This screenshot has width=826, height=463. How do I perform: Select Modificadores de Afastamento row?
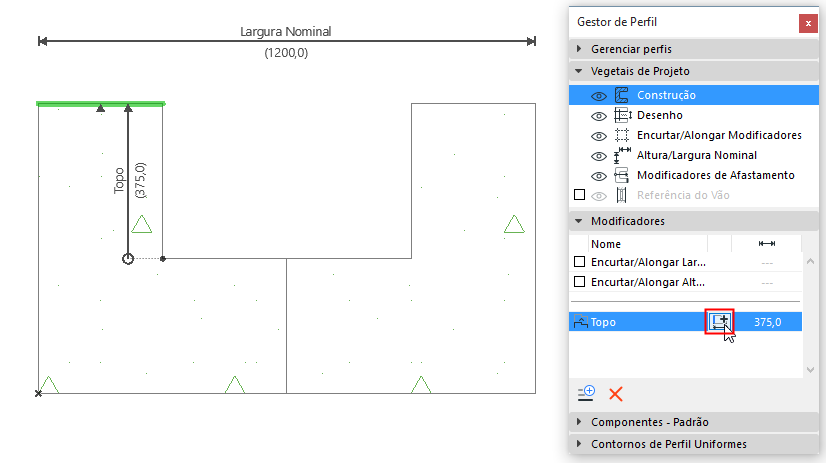694,175
